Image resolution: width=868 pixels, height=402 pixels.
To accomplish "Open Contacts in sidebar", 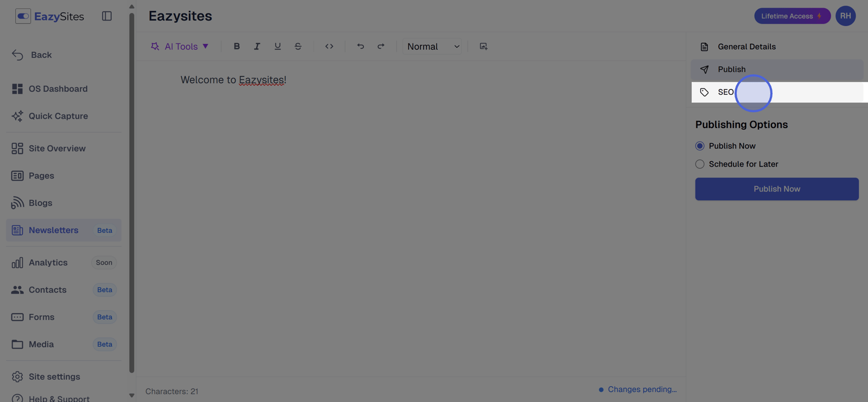I will pyautogui.click(x=63, y=290).
